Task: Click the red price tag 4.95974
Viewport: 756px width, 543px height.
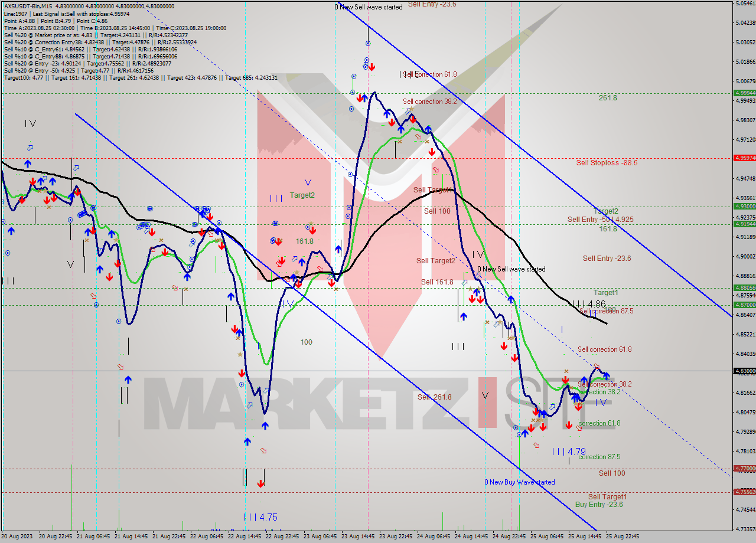Action: [744, 158]
